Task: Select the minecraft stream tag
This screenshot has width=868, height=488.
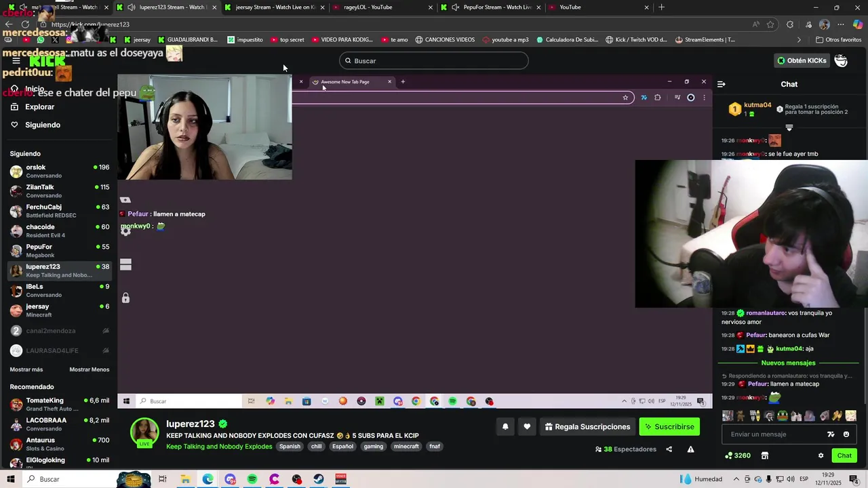Action: (x=406, y=447)
